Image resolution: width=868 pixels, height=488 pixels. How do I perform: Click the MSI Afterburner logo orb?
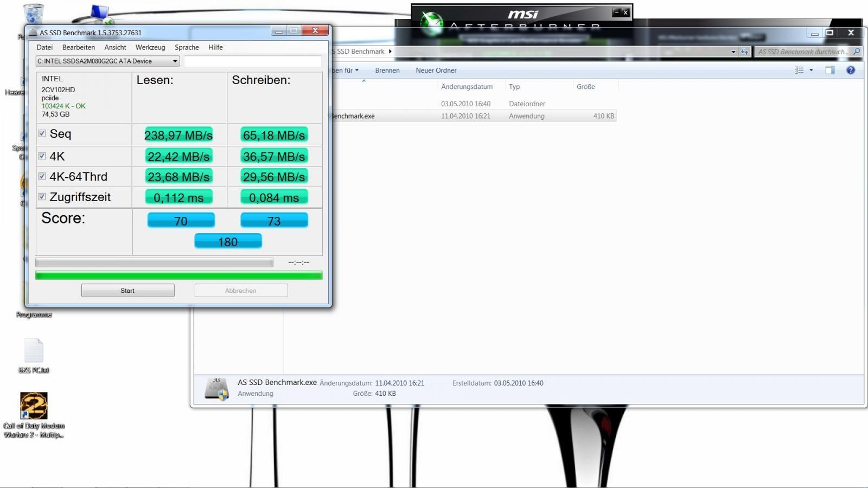pyautogui.click(x=432, y=24)
